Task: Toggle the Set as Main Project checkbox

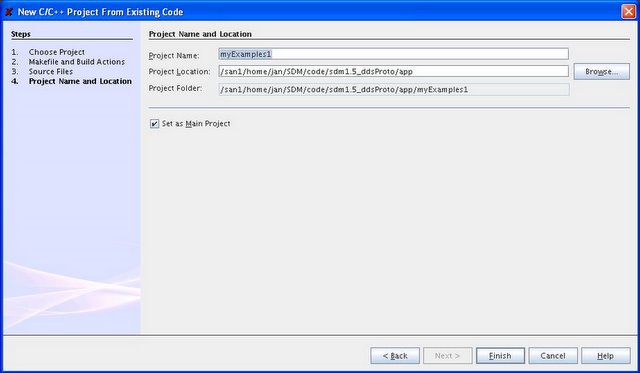Action: tap(154, 124)
